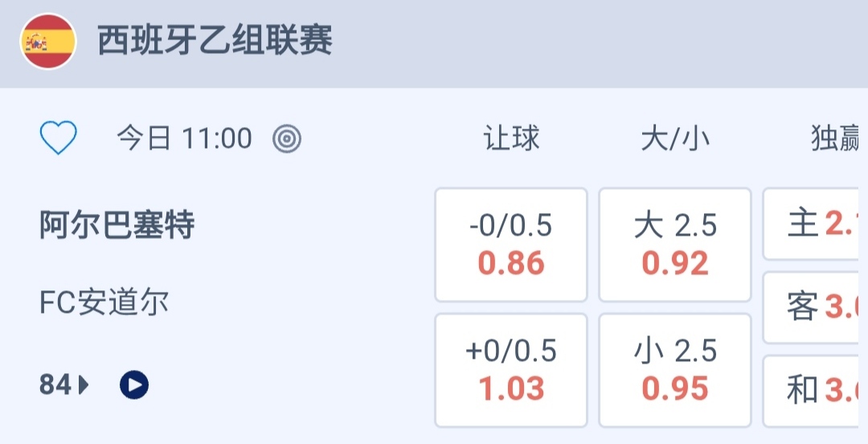Viewport: 868px width, 444px height.
Task: Favorite the match with the heart icon
Action: tap(59, 138)
